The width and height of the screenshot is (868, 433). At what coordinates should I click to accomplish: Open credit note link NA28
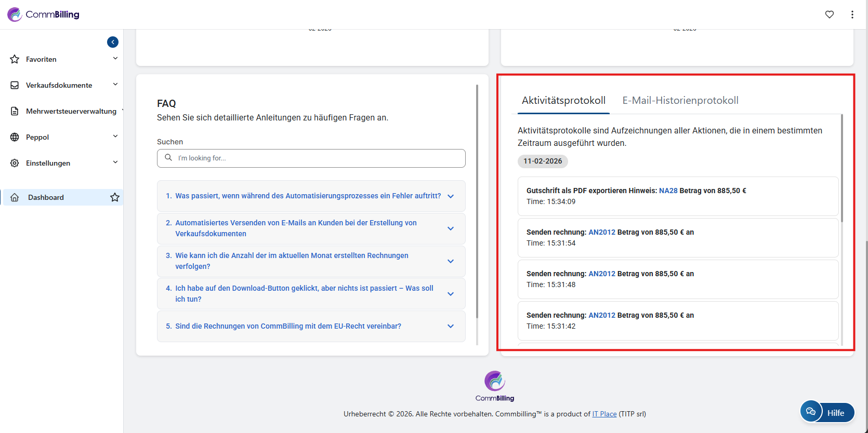pos(668,191)
